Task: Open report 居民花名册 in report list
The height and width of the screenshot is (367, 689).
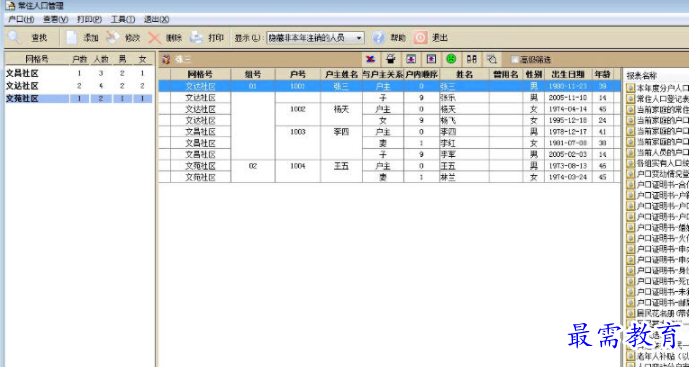Action: pos(662,313)
